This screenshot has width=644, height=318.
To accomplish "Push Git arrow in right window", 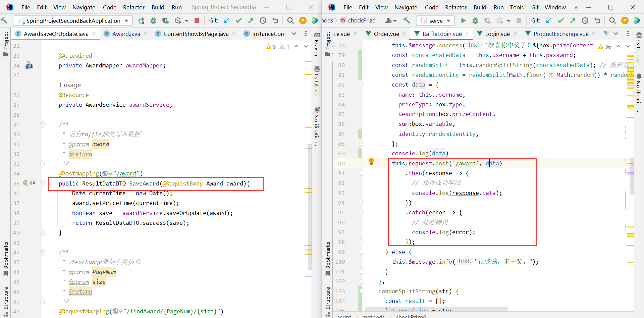I will point(573,21).
